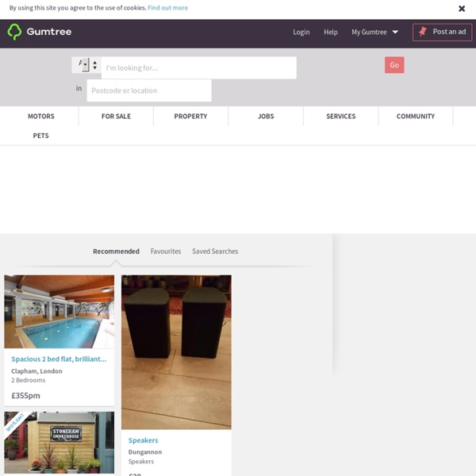
Task: Open the black speakers photo
Action: pos(176,352)
